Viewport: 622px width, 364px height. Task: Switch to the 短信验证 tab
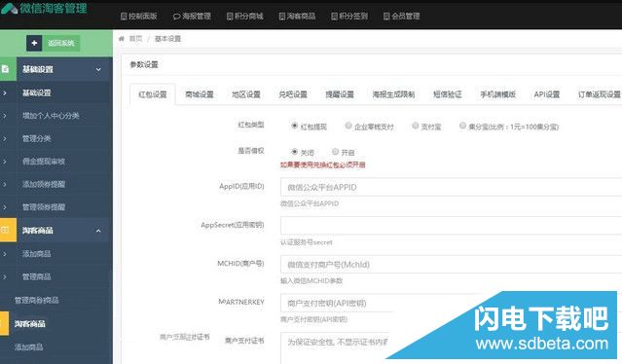pyautogui.click(x=448, y=94)
